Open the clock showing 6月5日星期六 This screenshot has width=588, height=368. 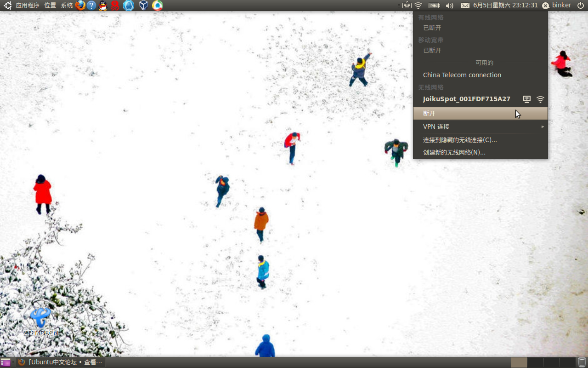point(505,6)
